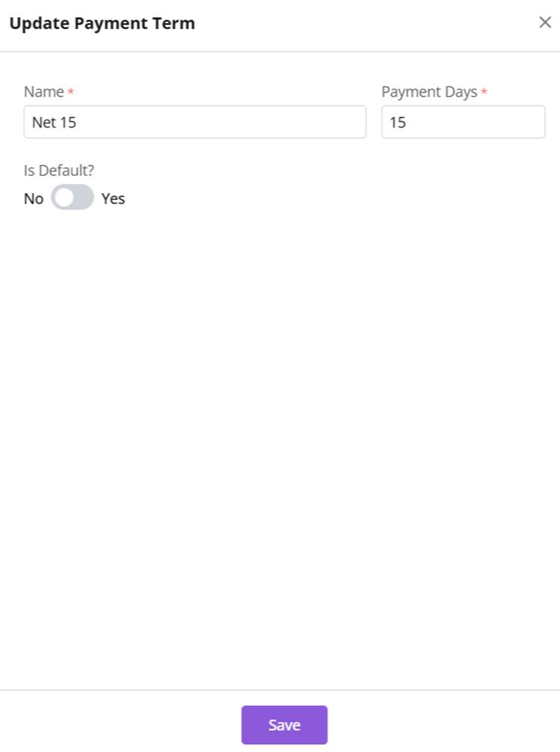This screenshot has width=560, height=752.
Task: Toggle the Is Default switch
Action: coord(72,198)
